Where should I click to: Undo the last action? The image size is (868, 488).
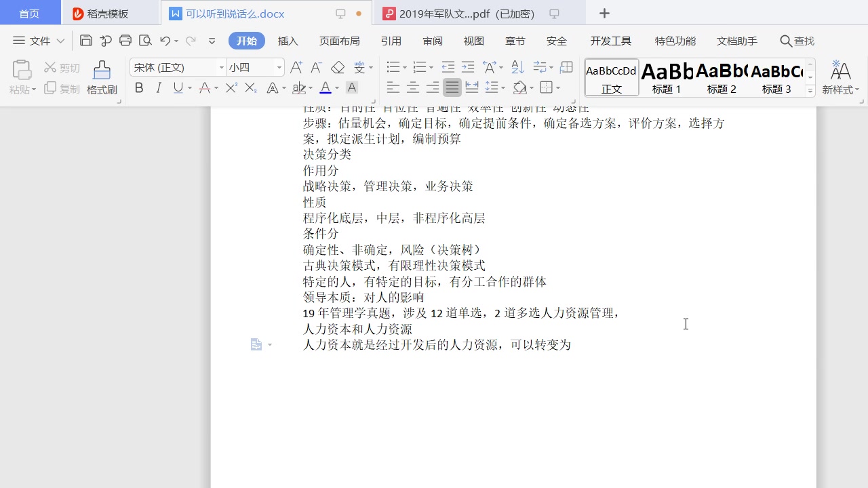(x=165, y=41)
